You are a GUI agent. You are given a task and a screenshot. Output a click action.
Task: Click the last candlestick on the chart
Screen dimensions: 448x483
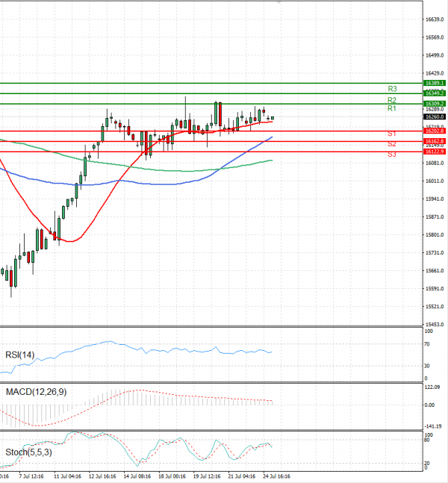point(273,118)
